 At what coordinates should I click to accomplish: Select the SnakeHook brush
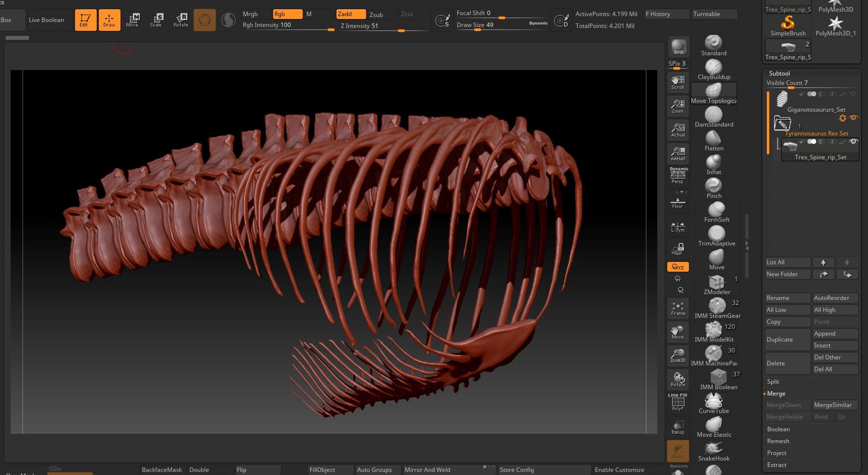[x=713, y=451]
